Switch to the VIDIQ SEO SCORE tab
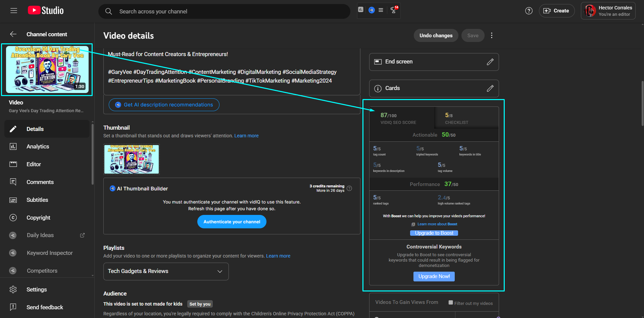Image resolution: width=644 pixels, height=318 pixels. 402,118
